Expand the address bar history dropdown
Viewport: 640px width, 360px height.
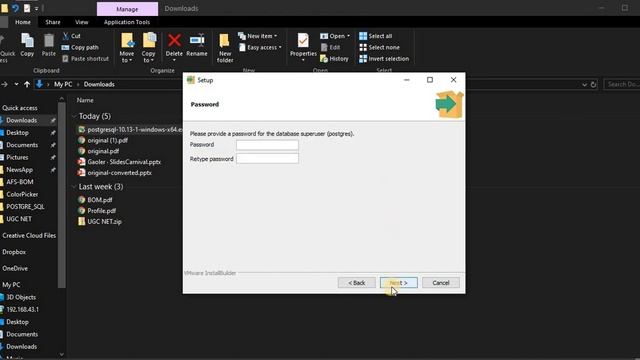(584, 84)
